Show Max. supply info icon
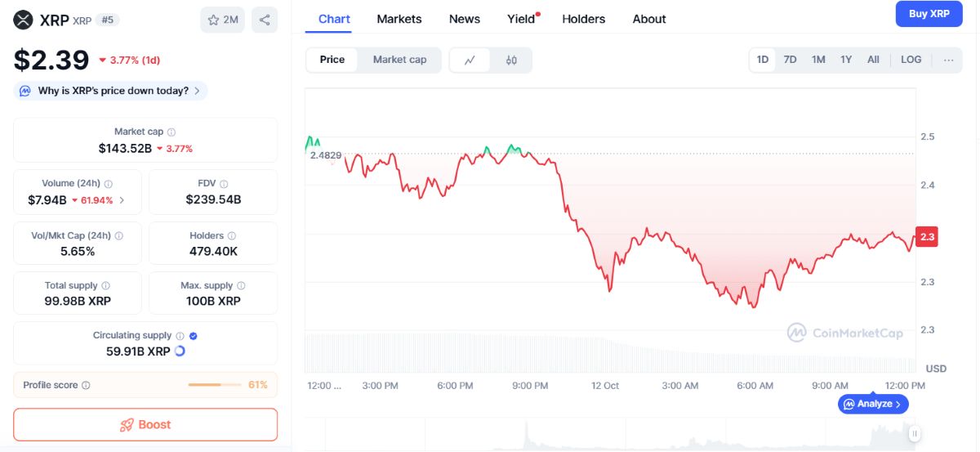 (x=241, y=285)
